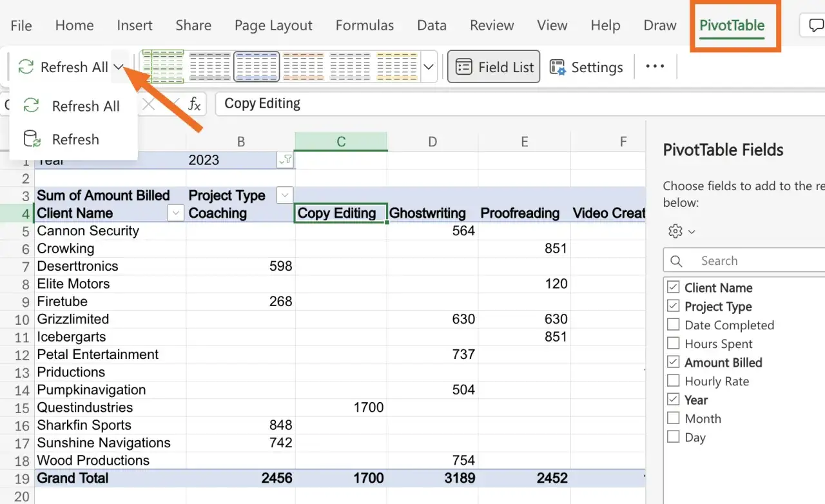Open the comments icon at top right
The image size is (825, 504).
coord(815,26)
